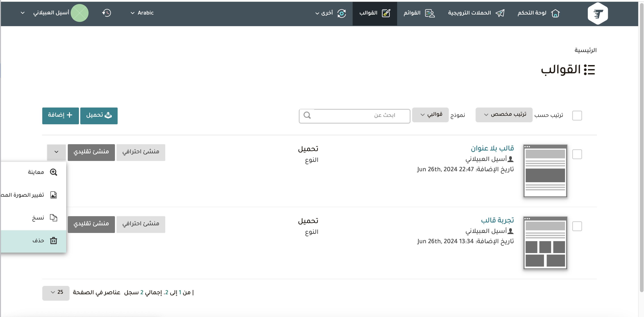The width and height of the screenshot is (644, 317).
Task: Check the box for قالب بلا عنوان
Action: [x=577, y=154]
